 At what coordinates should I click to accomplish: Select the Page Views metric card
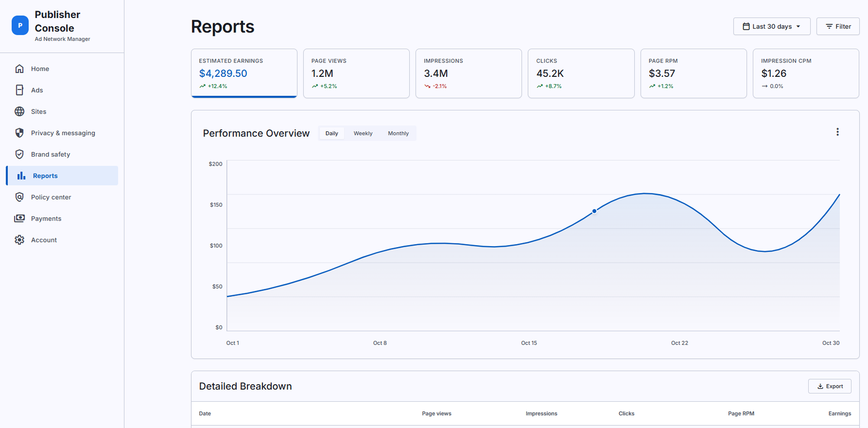[356, 73]
